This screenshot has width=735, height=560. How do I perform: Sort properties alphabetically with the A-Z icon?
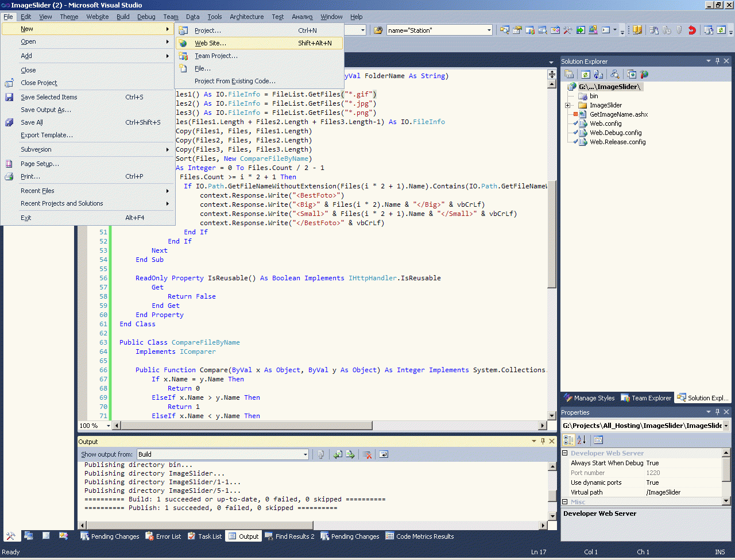582,440
